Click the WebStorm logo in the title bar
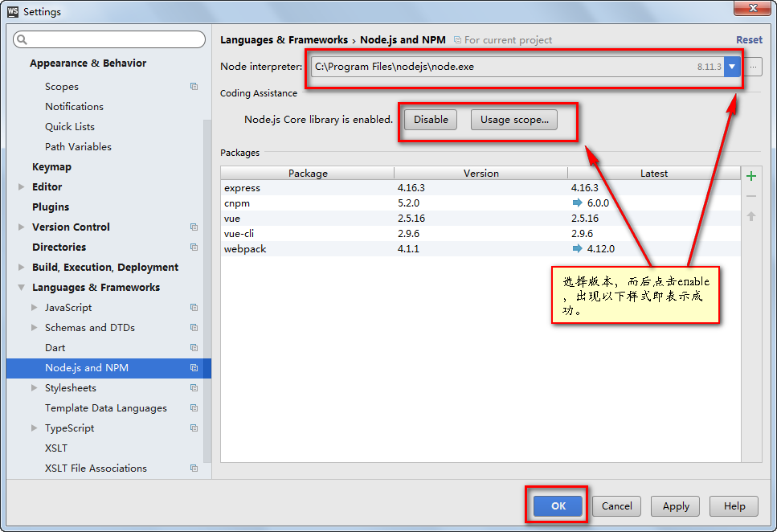Viewport: 777px width, 532px height. (x=13, y=11)
